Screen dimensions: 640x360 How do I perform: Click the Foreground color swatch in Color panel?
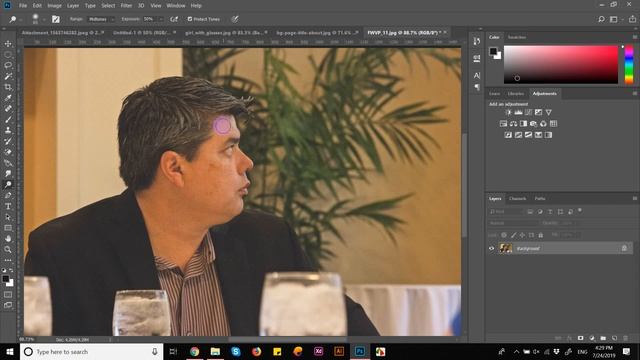click(493, 51)
